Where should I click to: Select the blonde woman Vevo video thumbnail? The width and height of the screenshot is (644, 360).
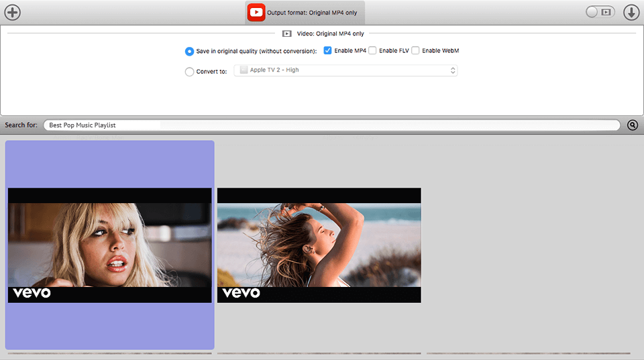[109, 245]
